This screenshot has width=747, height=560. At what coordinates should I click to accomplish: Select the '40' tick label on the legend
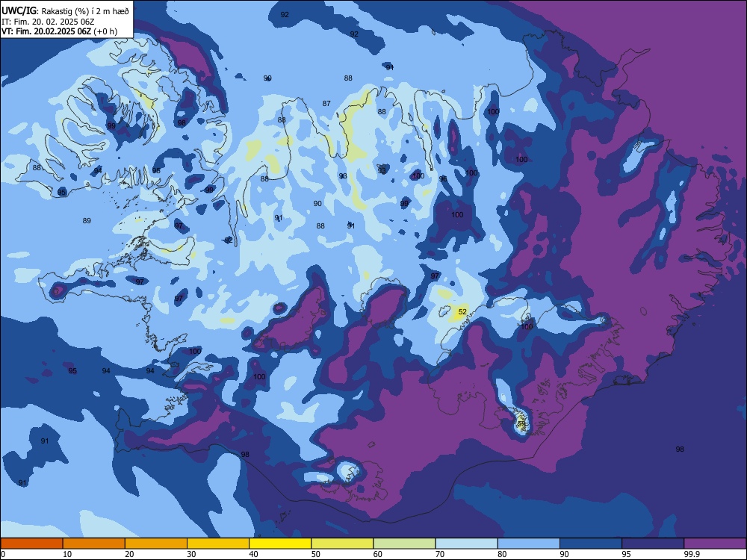[254, 554]
